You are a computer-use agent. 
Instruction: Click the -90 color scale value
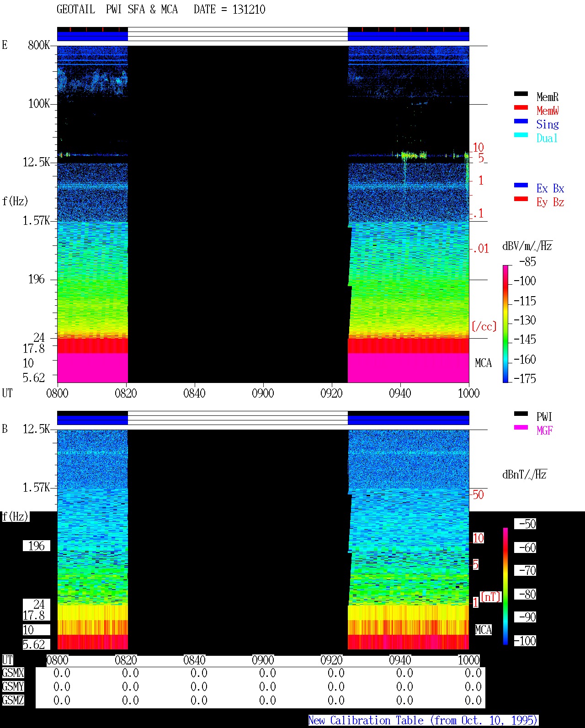525,617
